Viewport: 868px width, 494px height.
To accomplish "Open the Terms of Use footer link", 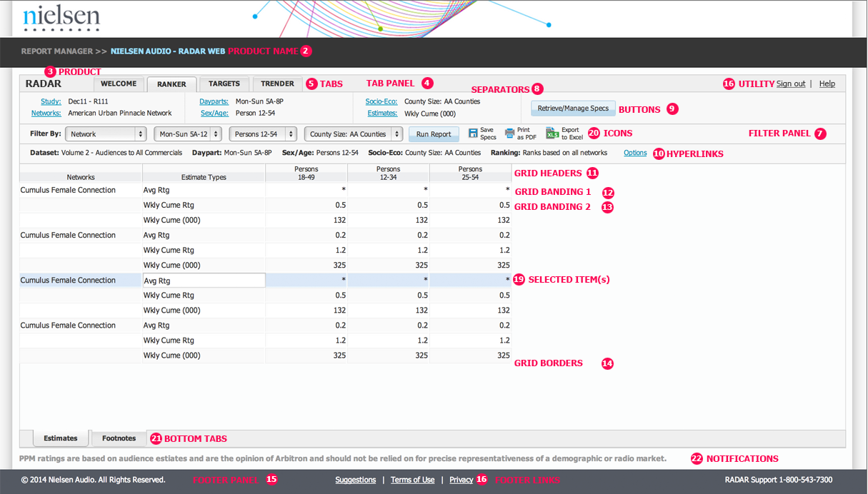I will pyautogui.click(x=413, y=480).
